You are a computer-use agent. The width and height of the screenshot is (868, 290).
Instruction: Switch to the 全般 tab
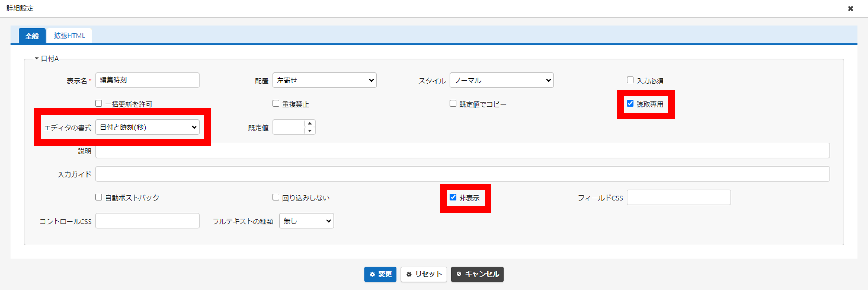coord(32,36)
